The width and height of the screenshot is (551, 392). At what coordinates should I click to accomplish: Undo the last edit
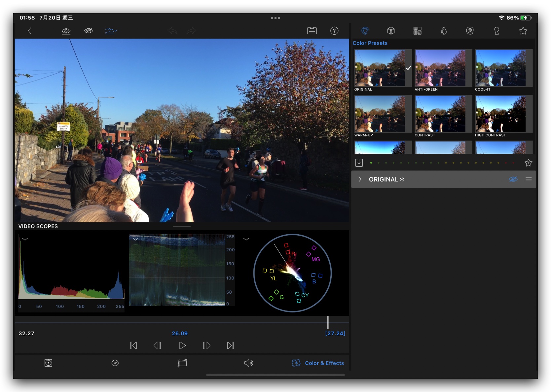(x=172, y=31)
